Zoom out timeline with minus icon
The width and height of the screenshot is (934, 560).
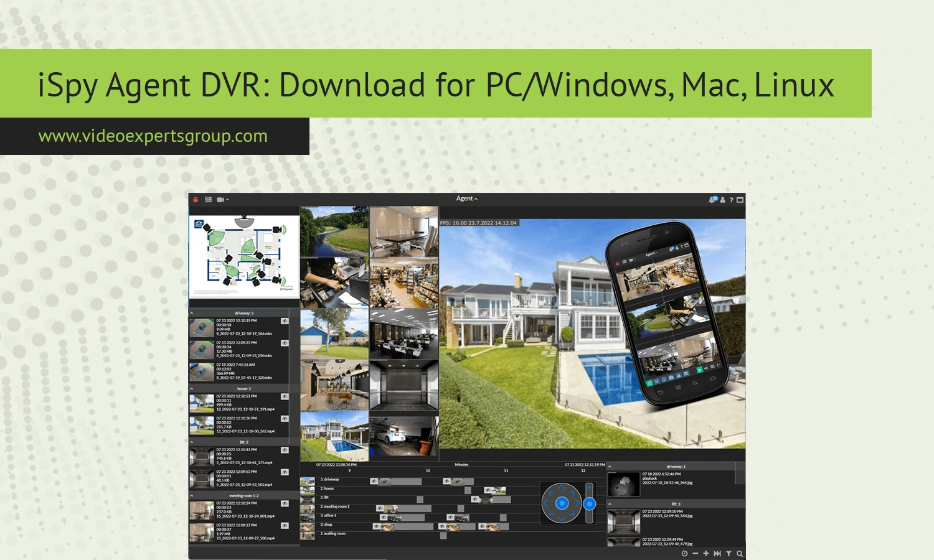pyautogui.click(x=695, y=553)
